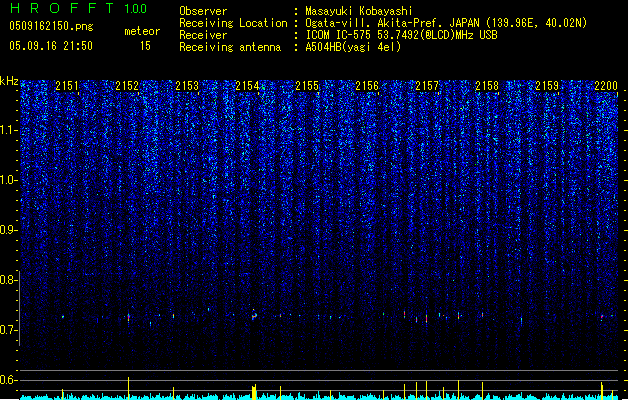Click the meteor count label
629x400 pixels.
tap(142, 31)
